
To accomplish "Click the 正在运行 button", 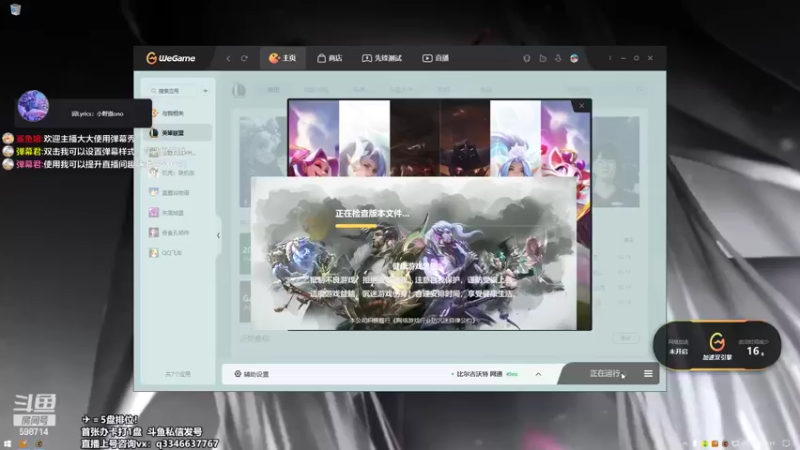I will [x=605, y=373].
